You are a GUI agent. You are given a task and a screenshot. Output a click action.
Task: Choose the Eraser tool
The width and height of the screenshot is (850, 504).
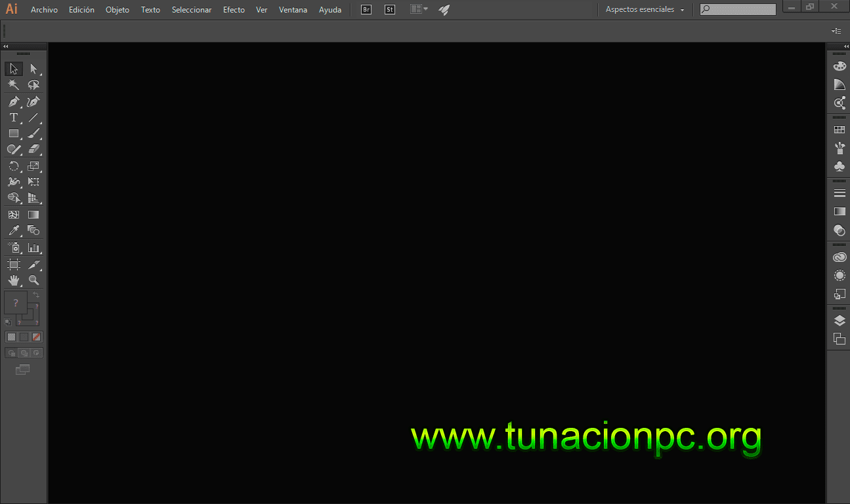[33, 150]
